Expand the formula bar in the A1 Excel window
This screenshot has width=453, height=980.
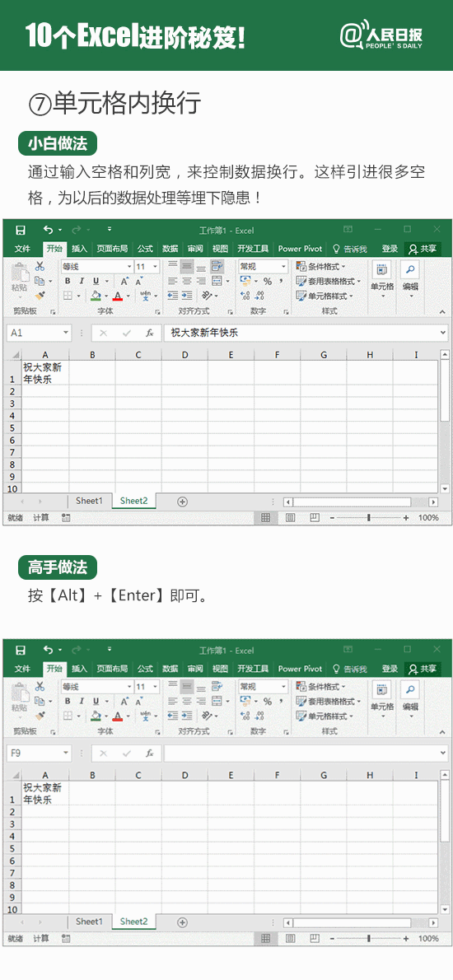click(443, 334)
